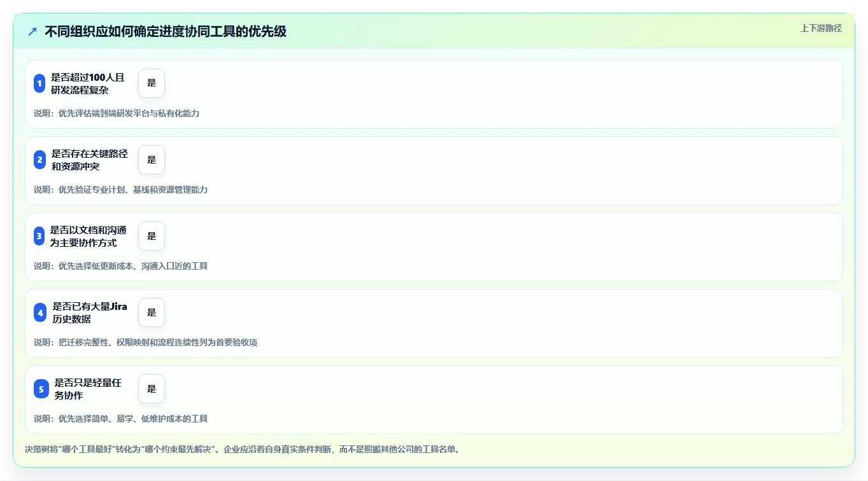
Task: Click question text 是否只是轻量任务协作
Action: click(x=88, y=389)
